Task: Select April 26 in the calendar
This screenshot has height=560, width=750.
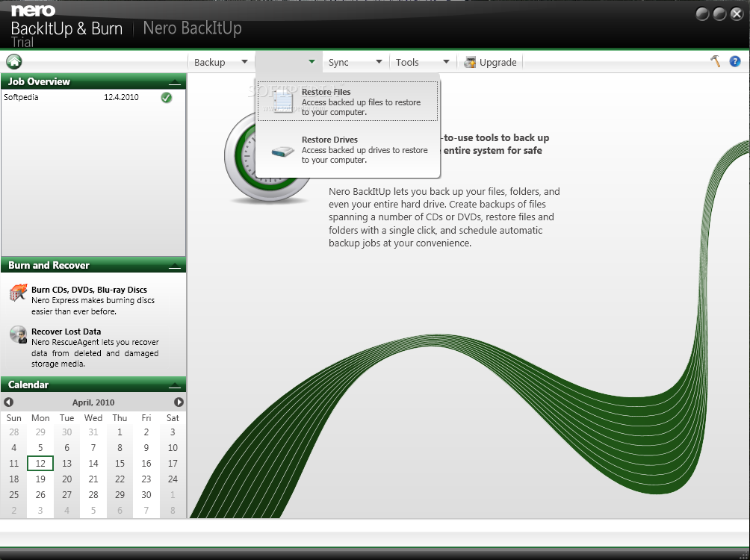Action: 40,495
